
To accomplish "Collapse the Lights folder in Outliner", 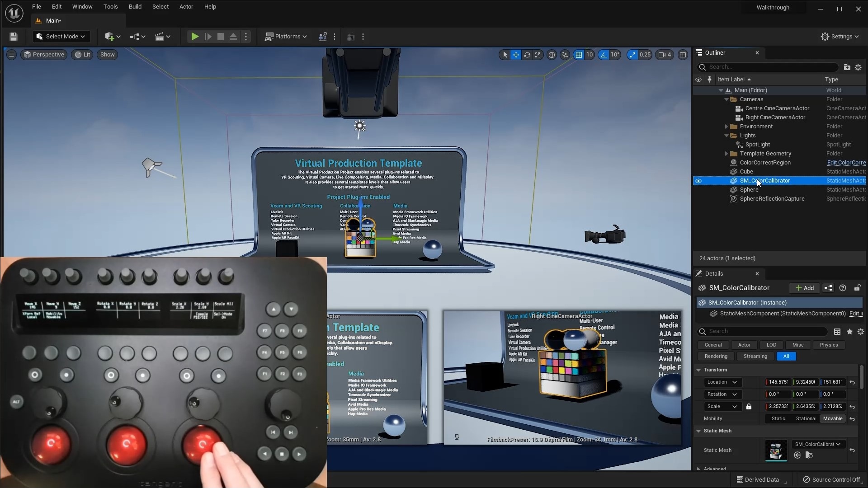I will coord(726,136).
